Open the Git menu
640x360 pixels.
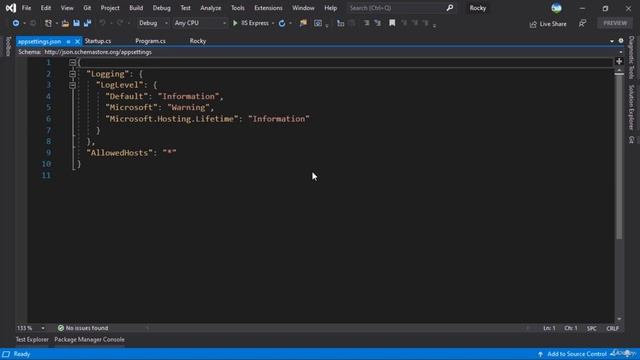coord(87,8)
